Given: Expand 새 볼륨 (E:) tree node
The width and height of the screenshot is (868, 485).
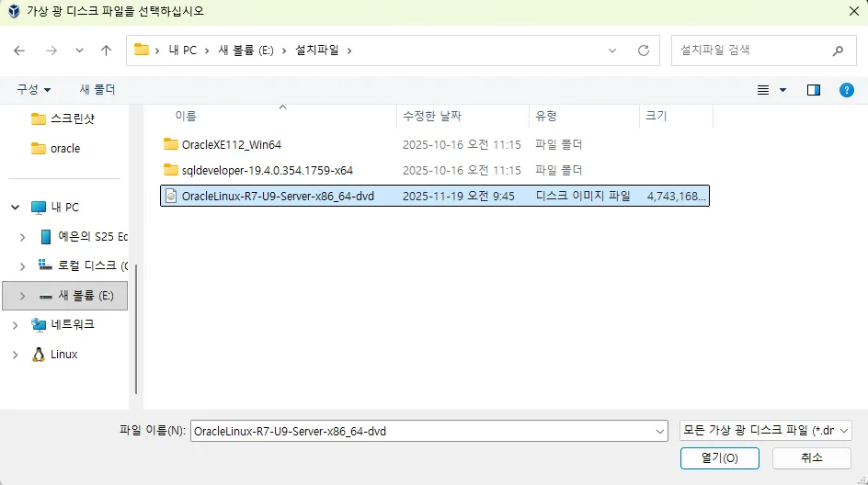Looking at the screenshot, I should pos(23,297).
